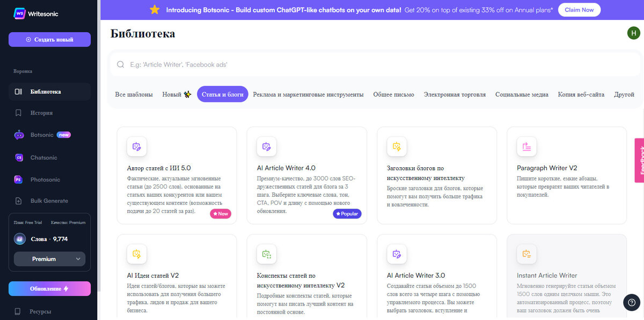Click the star icon in promo banner
Image resolution: width=644 pixels, height=320 pixels.
click(x=155, y=10)
